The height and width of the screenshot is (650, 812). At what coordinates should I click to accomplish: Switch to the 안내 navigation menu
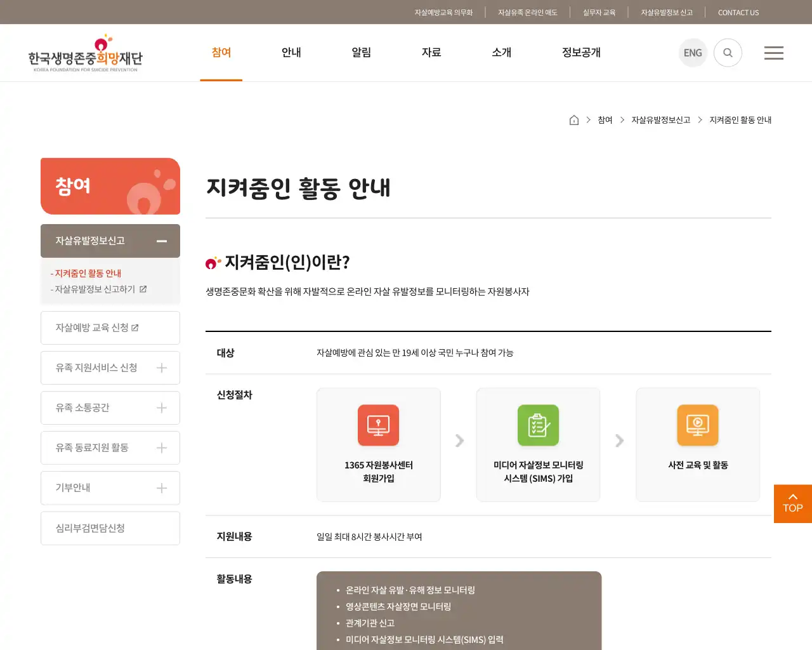(291, 53)
